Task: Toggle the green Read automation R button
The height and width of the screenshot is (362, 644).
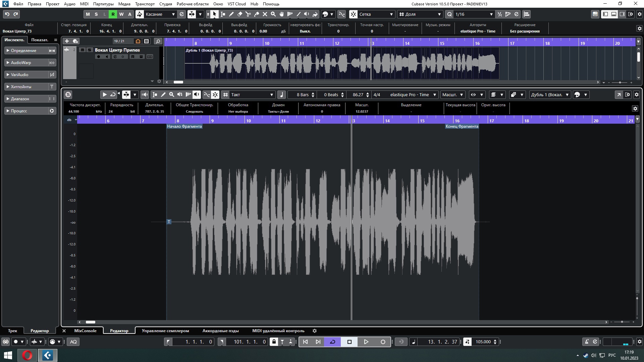Action: [x=113, y=14]
